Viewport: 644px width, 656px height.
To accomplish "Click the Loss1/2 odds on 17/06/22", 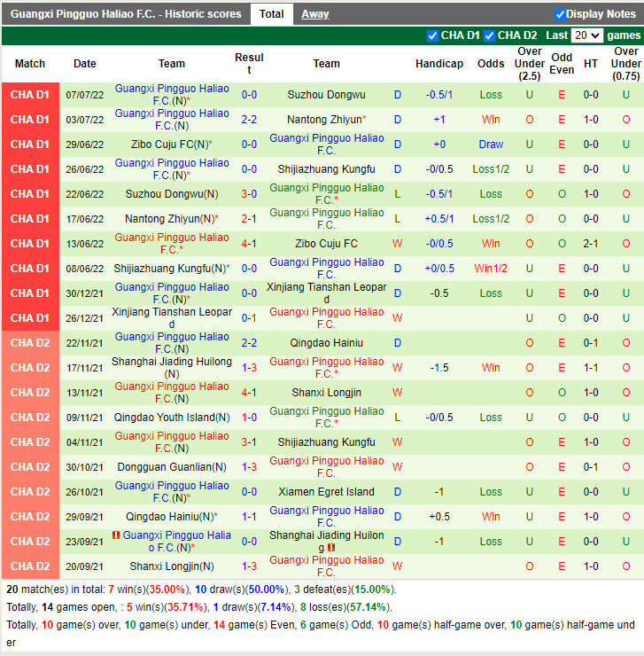I will pos(491,219).
